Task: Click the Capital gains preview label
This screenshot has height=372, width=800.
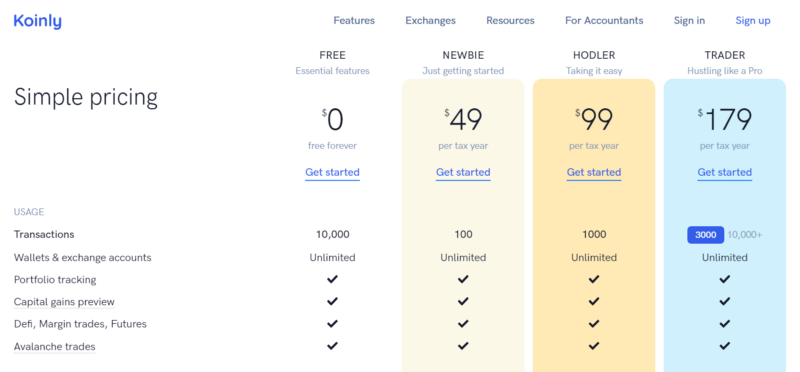Action: [x=64, y=302]
